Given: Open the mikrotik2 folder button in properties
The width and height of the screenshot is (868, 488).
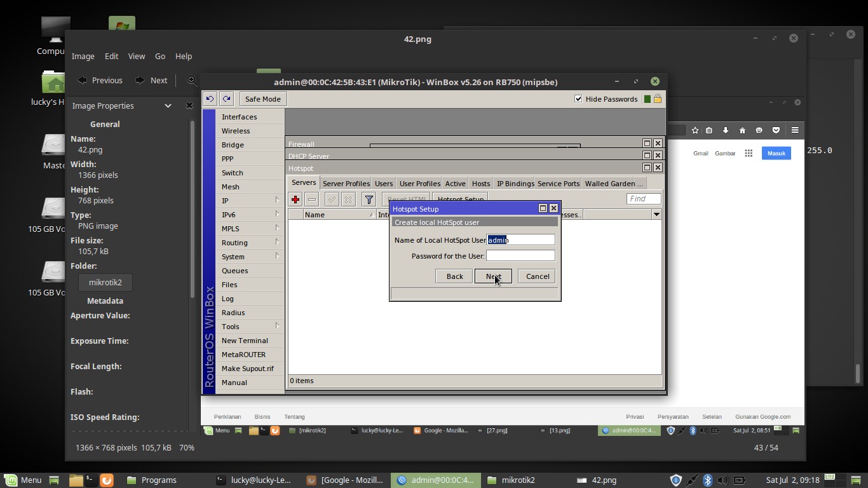Looking at the screenshot, I should pyautogui.click(x=105, y=283).
